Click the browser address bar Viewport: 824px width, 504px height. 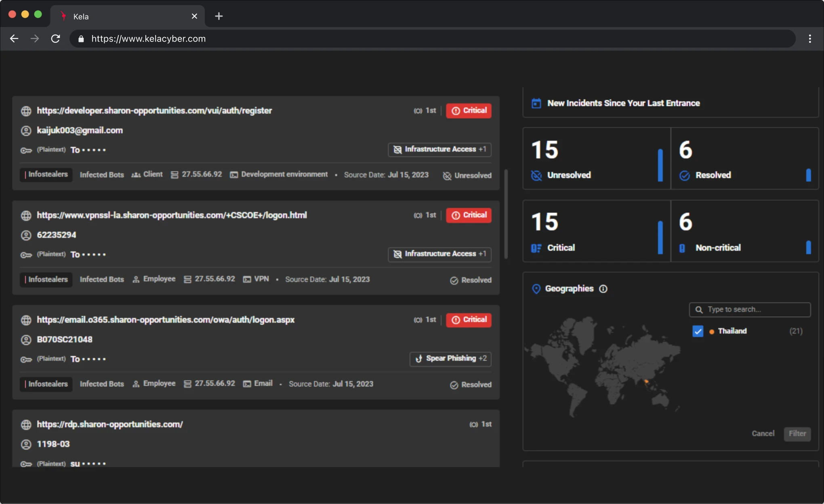click(432, 39)
